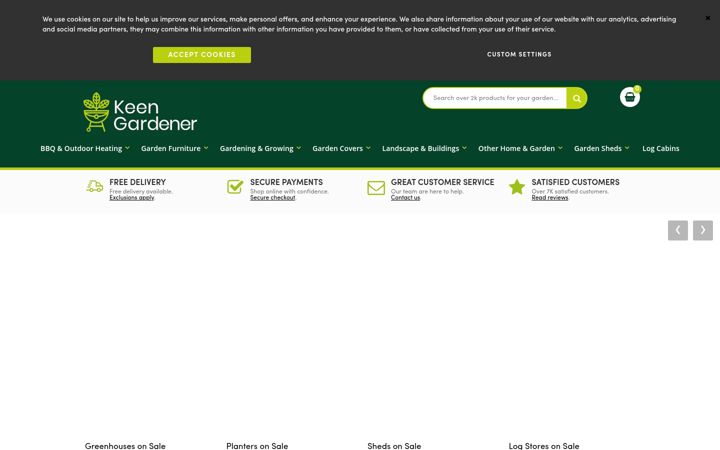Open the Landscape & Buildings menu

[421, 148]
